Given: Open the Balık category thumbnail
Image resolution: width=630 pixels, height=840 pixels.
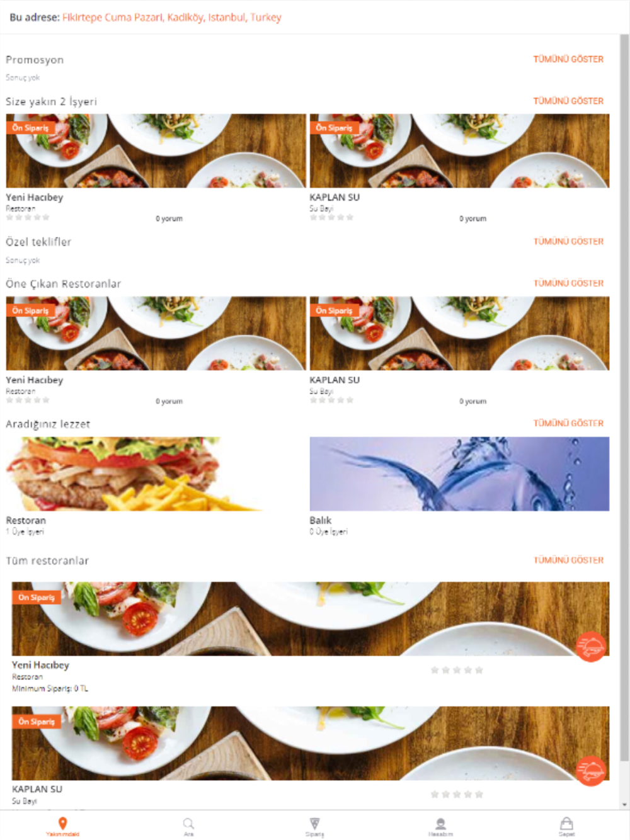Looking at the screenshot, I should pos(459,474).
